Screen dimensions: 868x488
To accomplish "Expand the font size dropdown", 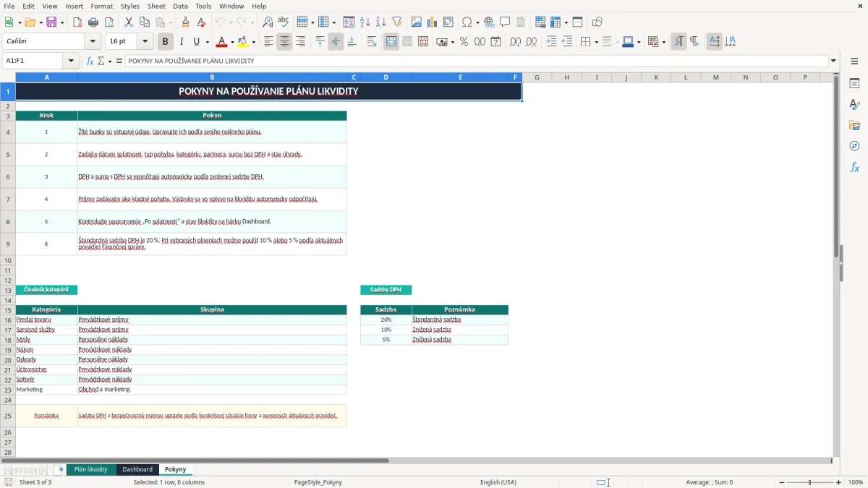I will click(145, 42).
